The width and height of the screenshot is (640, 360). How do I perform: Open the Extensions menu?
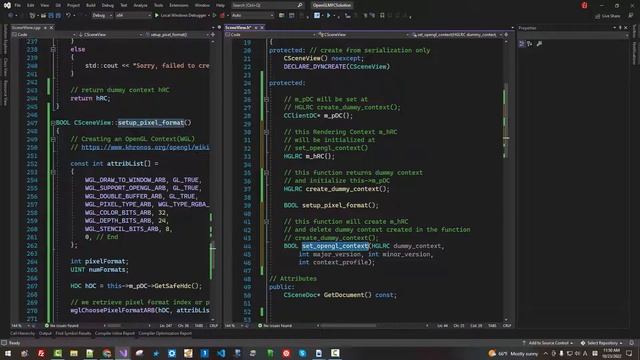179,5
